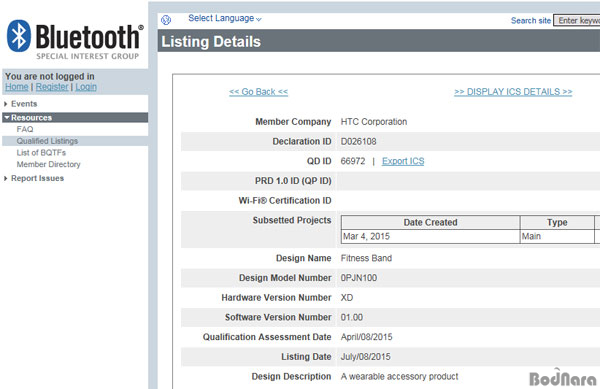Open the Member Directory page
The image size is (600, 389).
(49, 164)
